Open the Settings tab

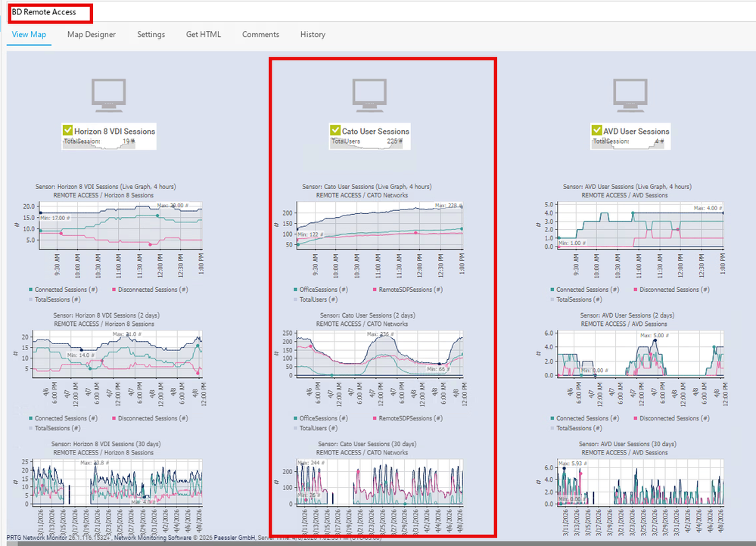151,35
